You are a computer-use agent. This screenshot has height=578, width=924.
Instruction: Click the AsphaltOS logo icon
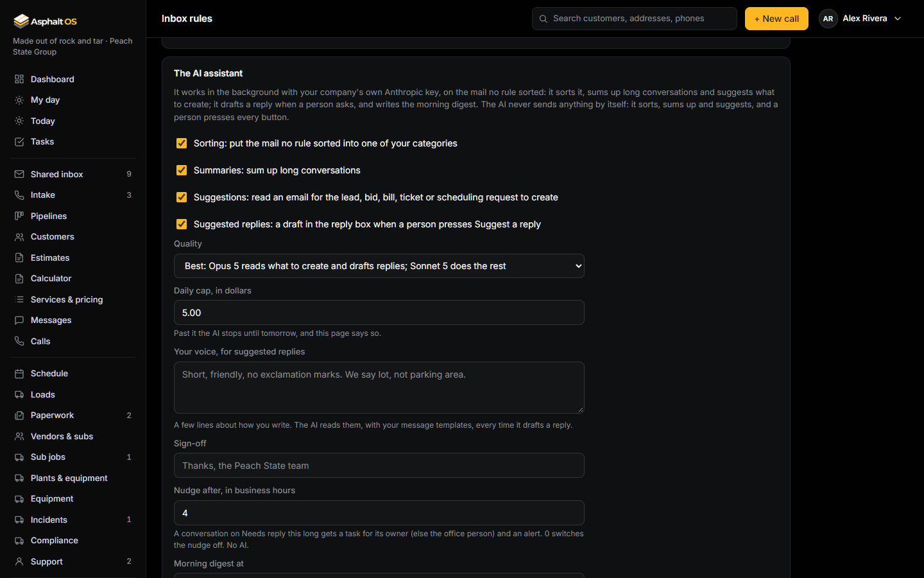21,21
